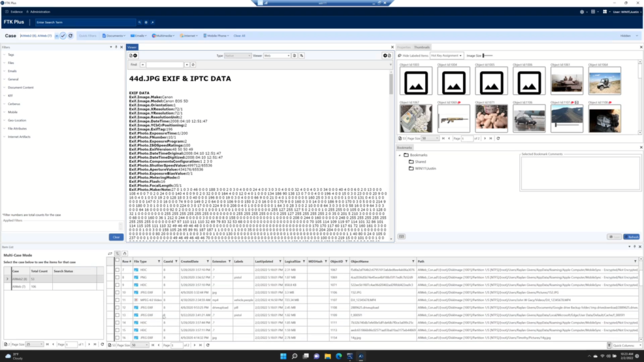The width and height of the screenshot is (644, 362).
Task: Open Hot Key Assignment dropdown
Action: (x=447, y=55)
